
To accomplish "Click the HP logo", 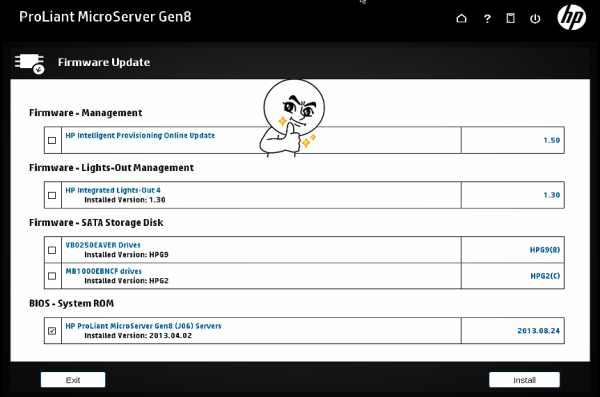I will (x=572, y=17).
